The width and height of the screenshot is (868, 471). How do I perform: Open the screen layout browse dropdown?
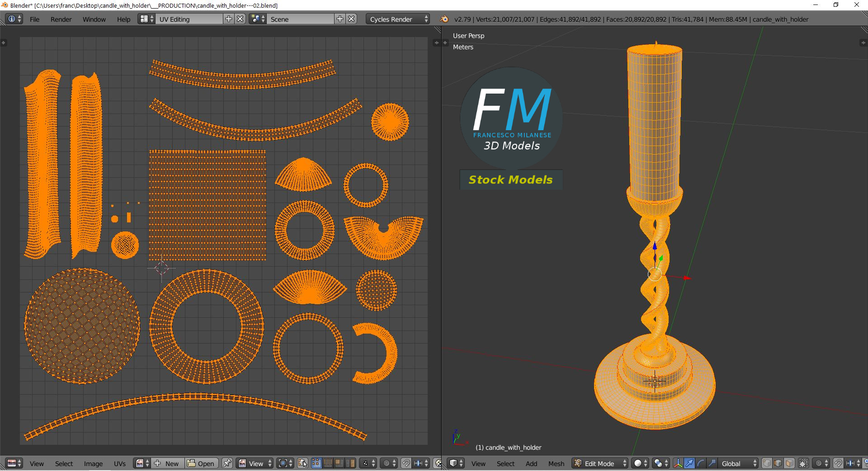coord(146,19)
